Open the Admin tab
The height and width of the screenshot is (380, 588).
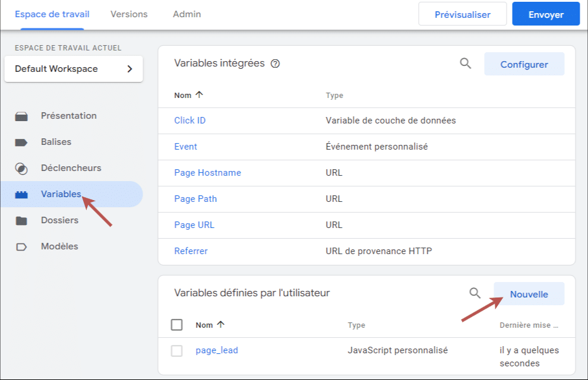point(186,14)
